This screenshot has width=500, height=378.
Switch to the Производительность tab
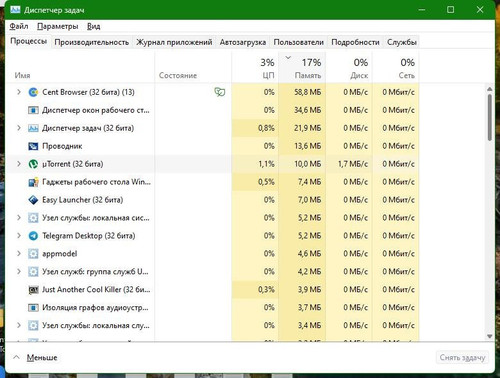pos(92,42)
